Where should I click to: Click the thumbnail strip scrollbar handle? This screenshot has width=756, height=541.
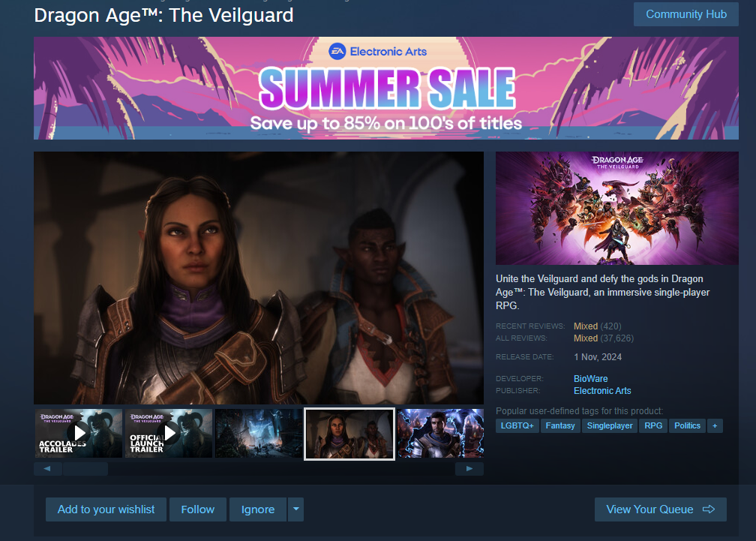pyautogui.click(x=85, y=469)
